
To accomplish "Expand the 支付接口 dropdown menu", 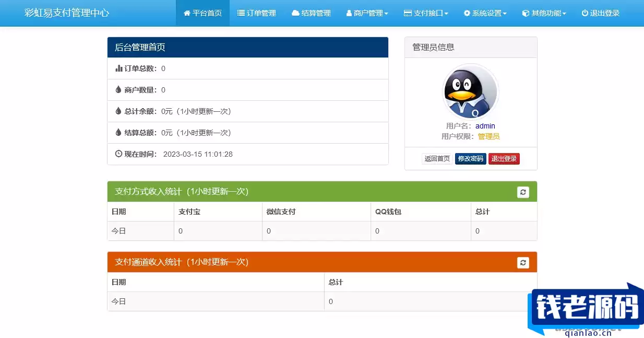I will pos(426,13).
